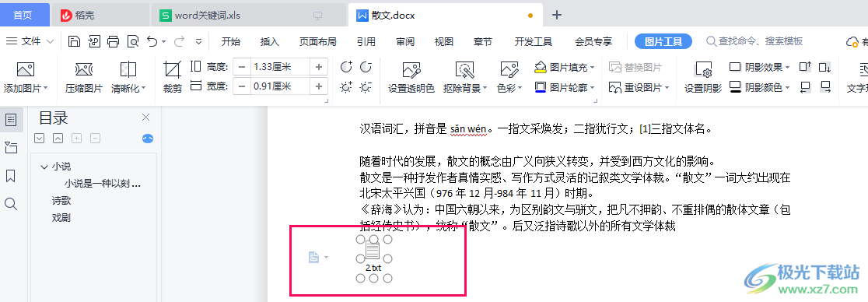This screenshot has width=868, height=302.
Task: Open the outline 目录 sidebar icon
Action: pos(11,119)
